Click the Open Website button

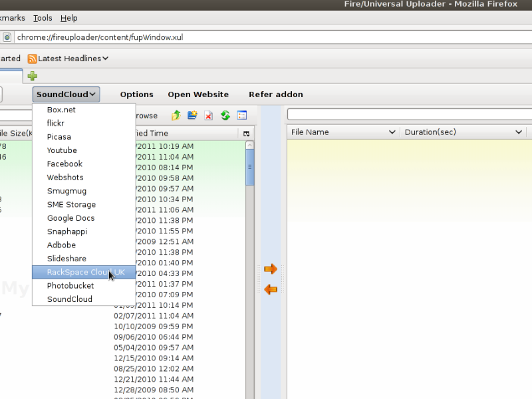point(198,94)
